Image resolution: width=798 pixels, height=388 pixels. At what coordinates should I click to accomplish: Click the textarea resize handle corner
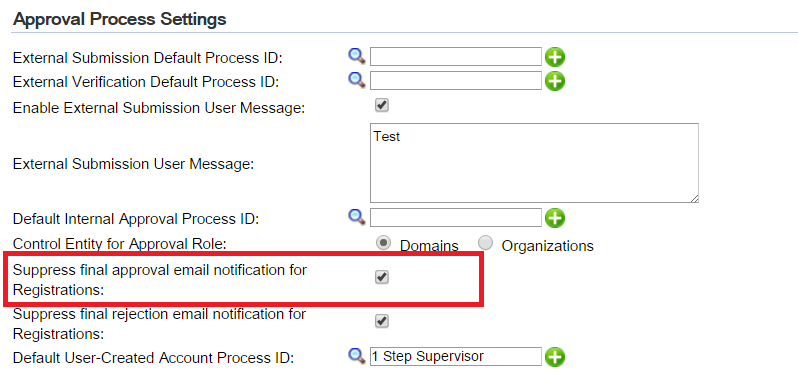point(694,199)
